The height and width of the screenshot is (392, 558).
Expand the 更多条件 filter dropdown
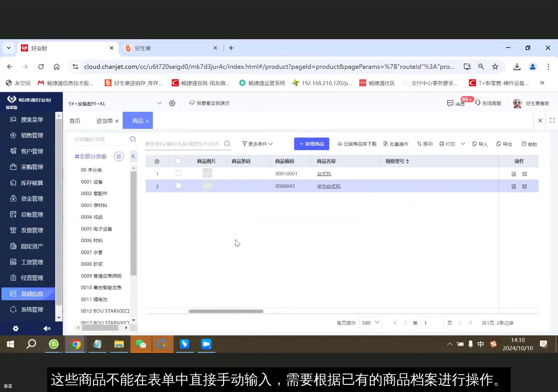257,144
